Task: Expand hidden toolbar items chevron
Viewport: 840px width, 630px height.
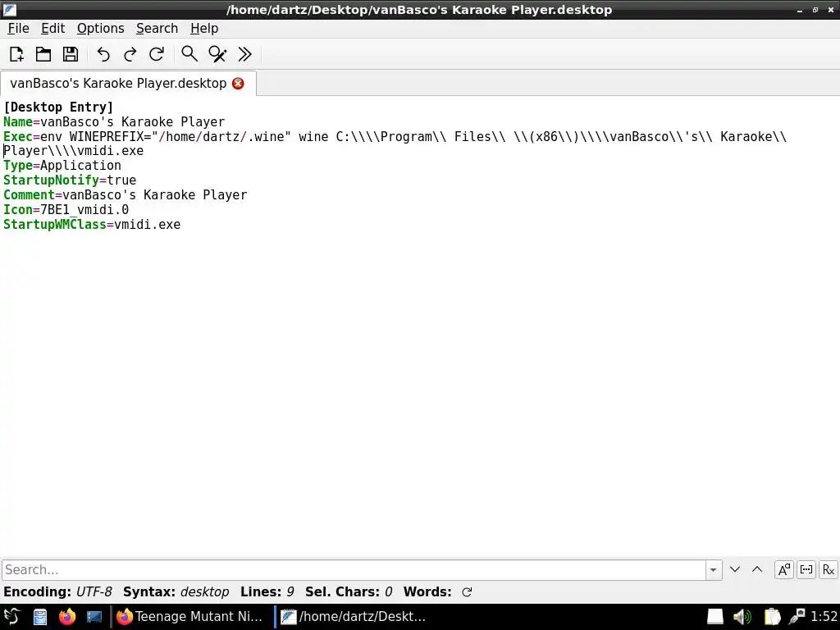Action: pyautogui.click(x=244, y=54)
